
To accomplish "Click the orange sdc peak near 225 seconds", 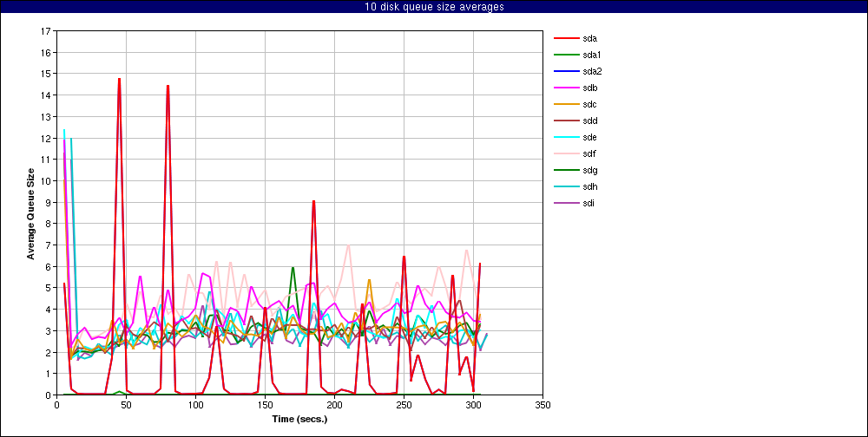I will pos(369,280).
